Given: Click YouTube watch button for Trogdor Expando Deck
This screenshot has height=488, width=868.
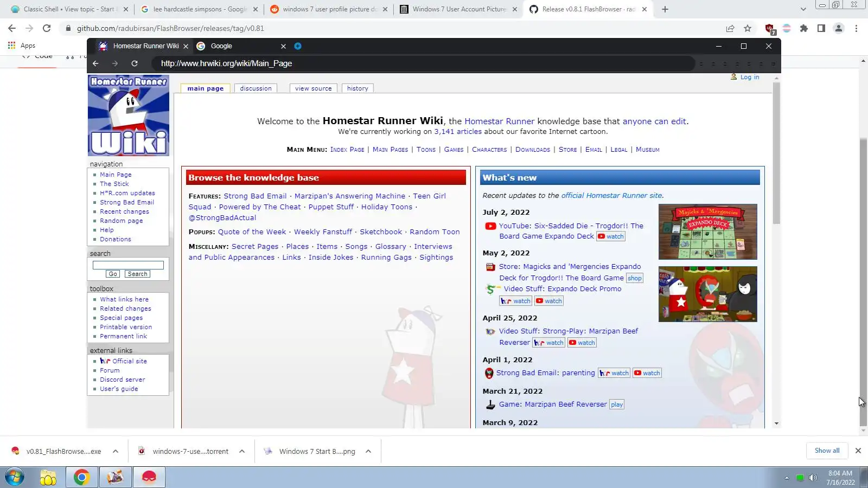Looking at the screenshot, I should (611, 236).
